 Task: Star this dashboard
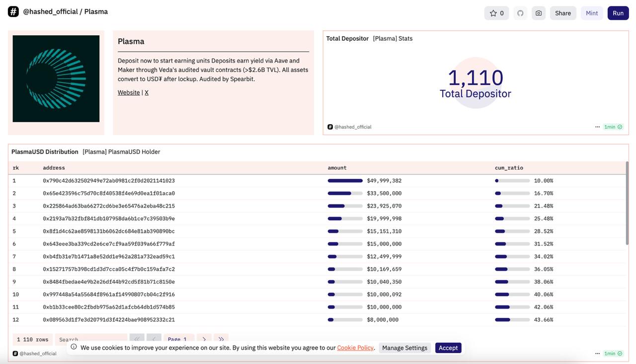tap(496, 13)
